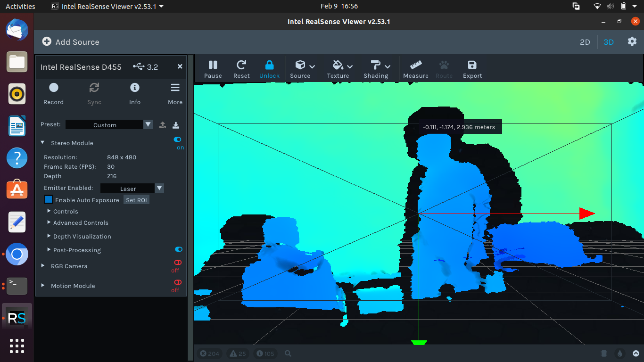
Task: Click the 204 errors counter in the status bar
Action: click(x=209, y=353)
